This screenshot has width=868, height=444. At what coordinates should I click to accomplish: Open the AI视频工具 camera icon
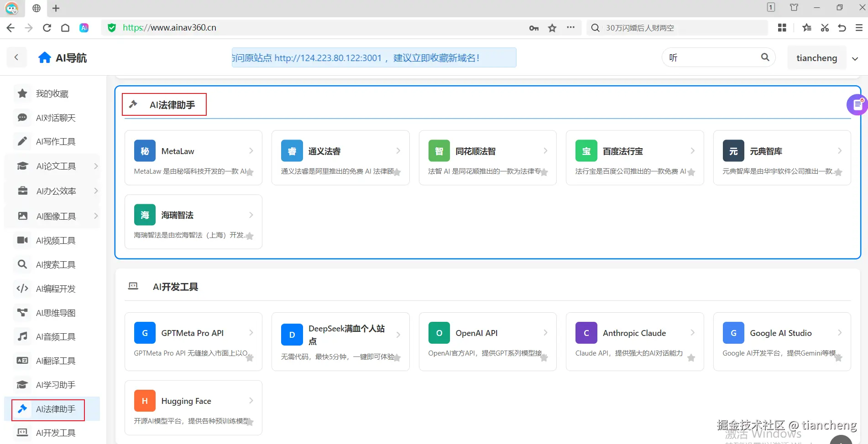point(22,240)
